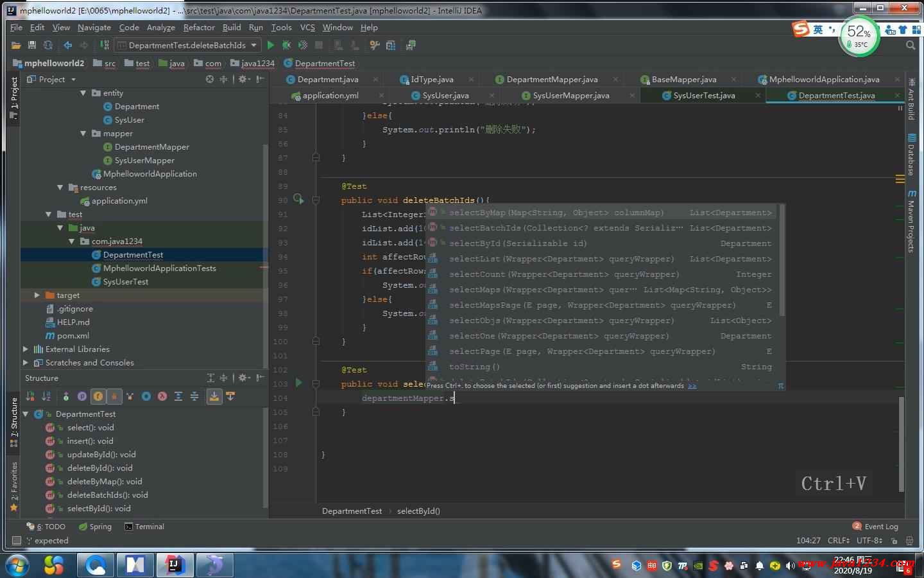Screen dimensions: 924x578
Task: Select selectById suggestion in completion list
Action: point(600,243)
